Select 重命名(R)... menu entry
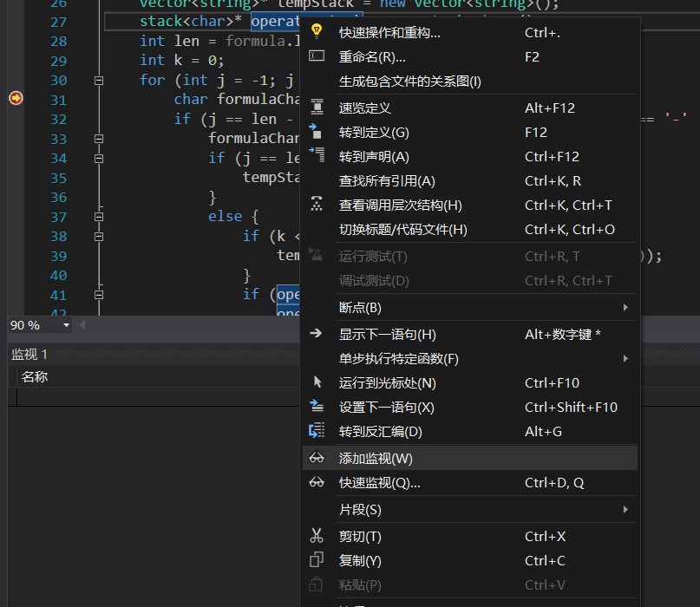Image resolution: width=700 pixels, height=607 pixels. pyautogui.click(x=469, y=57)
